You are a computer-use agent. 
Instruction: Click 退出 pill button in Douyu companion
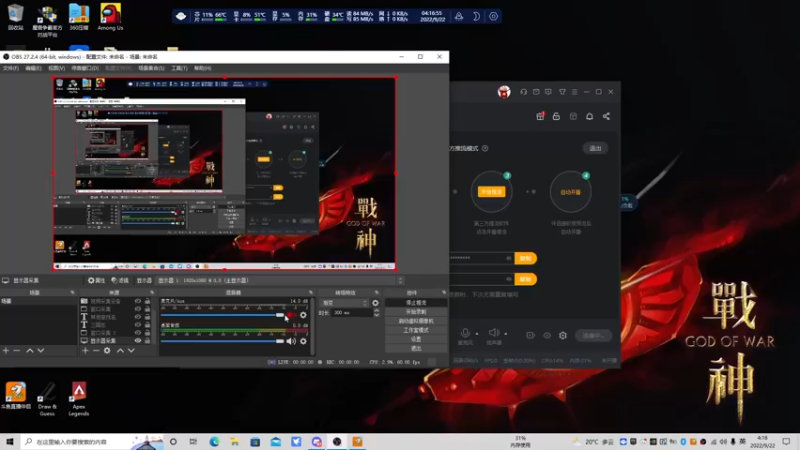tap(595, 148)
